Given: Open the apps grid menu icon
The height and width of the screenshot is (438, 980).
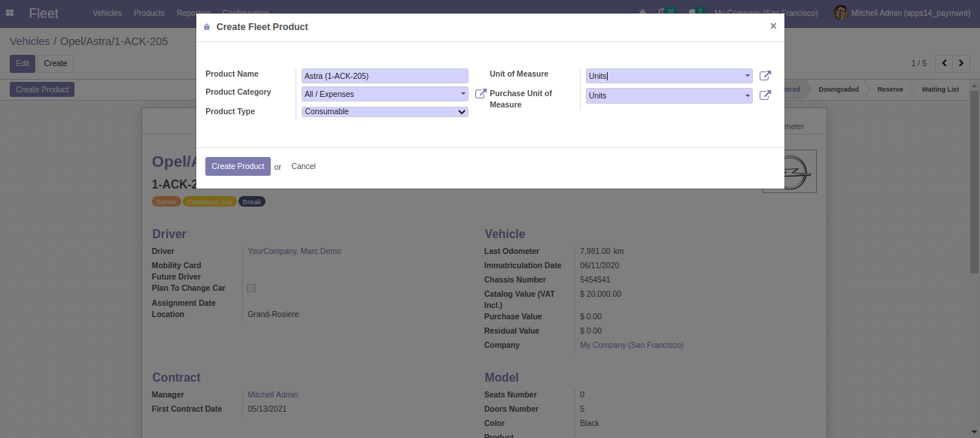Looking at the screenshot, I should [x=10, y=13].
